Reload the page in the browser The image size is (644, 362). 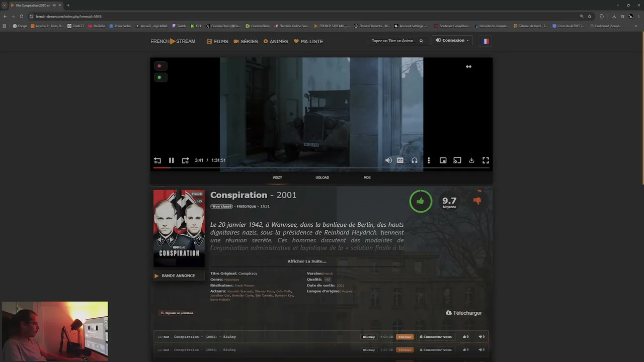pos(22,16)
